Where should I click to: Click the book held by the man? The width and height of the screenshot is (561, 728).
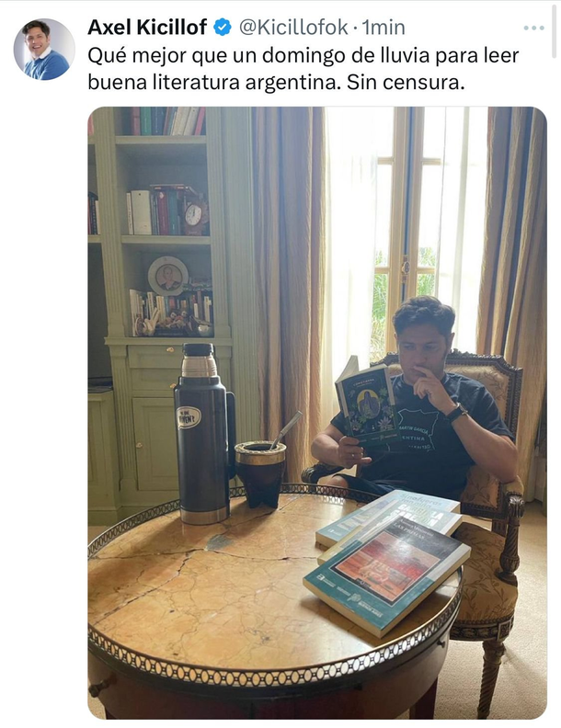pos(367,401)
